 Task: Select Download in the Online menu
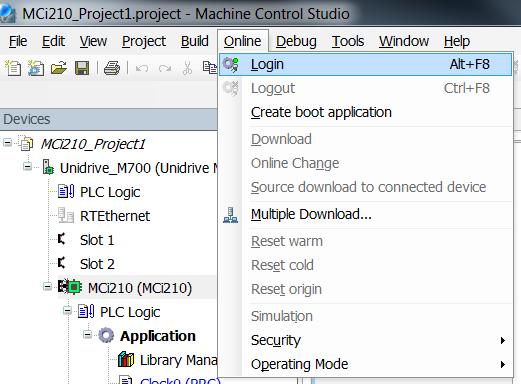coord(365,139)
